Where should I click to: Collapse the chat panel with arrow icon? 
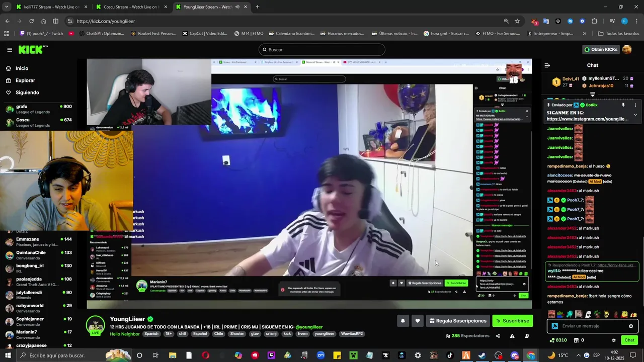(x=547, y=65)
